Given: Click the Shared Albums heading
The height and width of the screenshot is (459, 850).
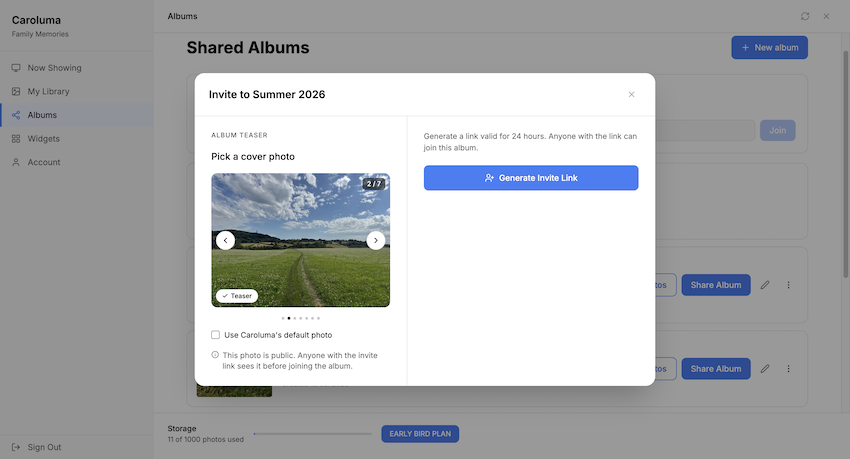Looking at the screenshot, I should 248,48.
